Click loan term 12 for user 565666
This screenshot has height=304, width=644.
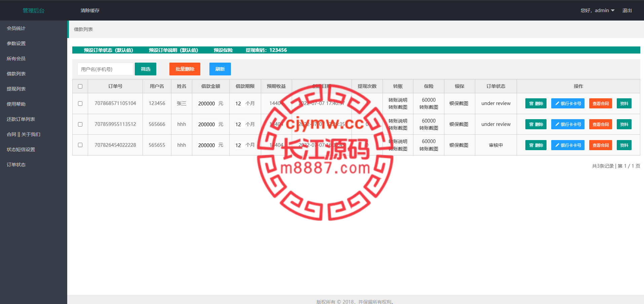tap(238, 125)
